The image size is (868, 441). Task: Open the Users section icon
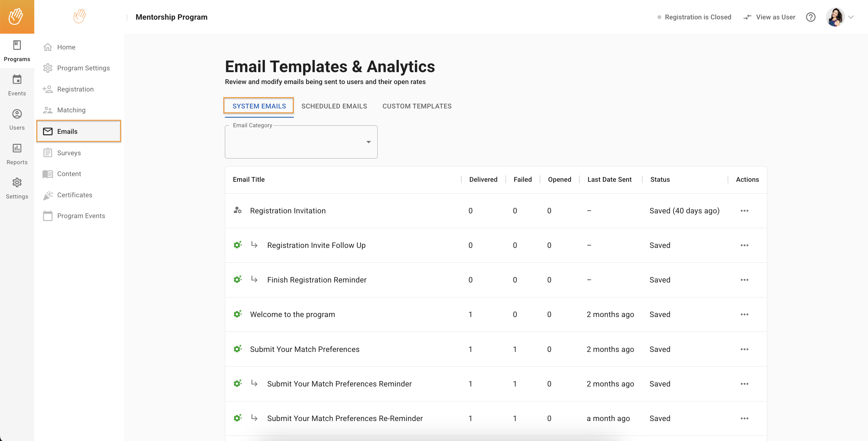[x=17, y=114]
